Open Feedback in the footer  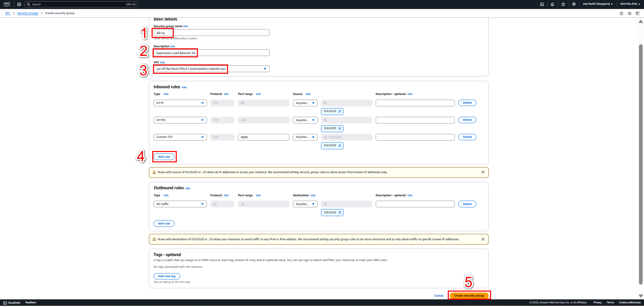pyautogui.click(x=31, y=303)
